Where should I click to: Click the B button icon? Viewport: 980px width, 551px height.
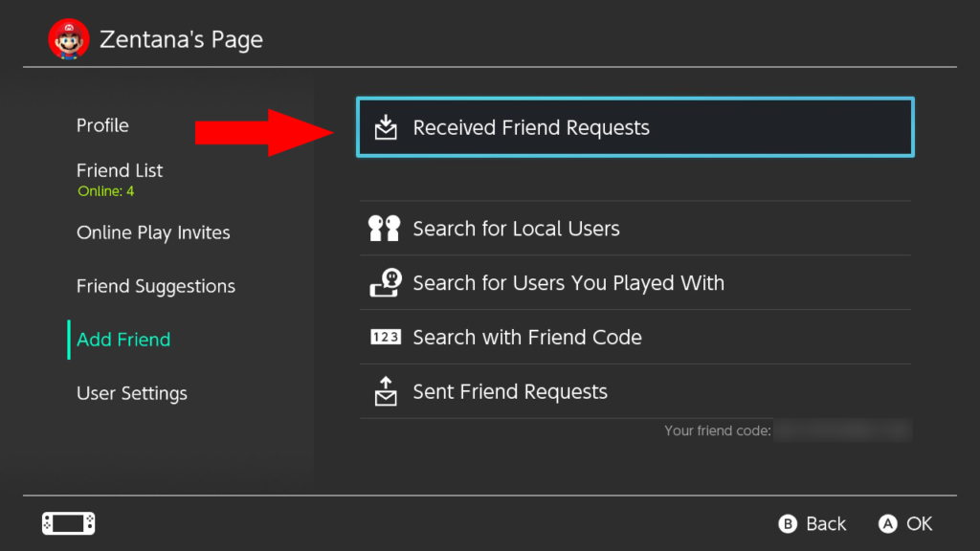[788, 523]
